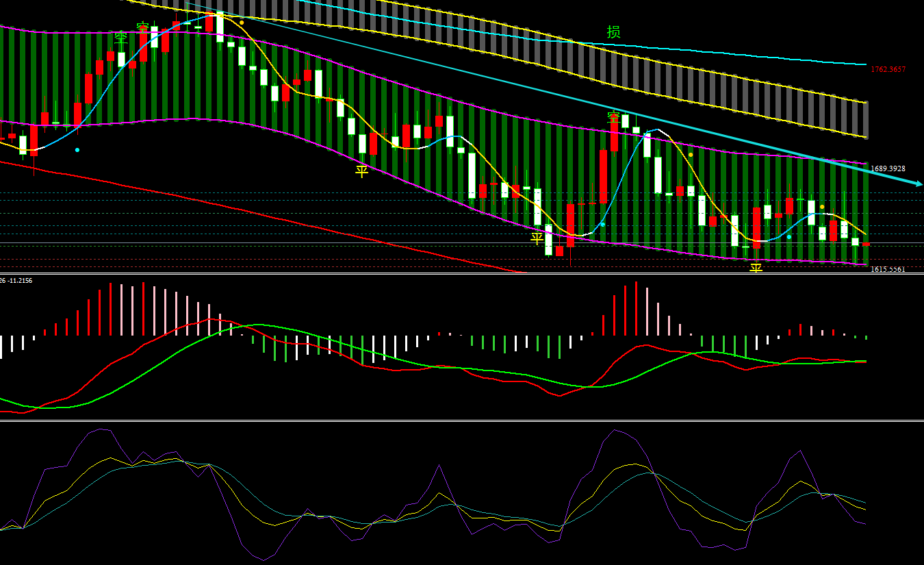Click the rightmost yellow dot signal marker

pos(822,207)
